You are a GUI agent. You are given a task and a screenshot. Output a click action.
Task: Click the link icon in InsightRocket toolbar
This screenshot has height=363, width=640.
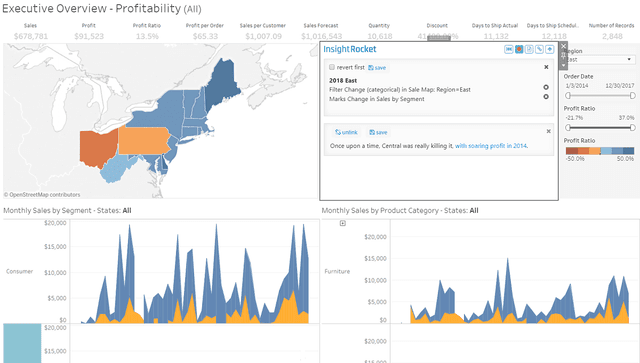[x=540, y=49]
